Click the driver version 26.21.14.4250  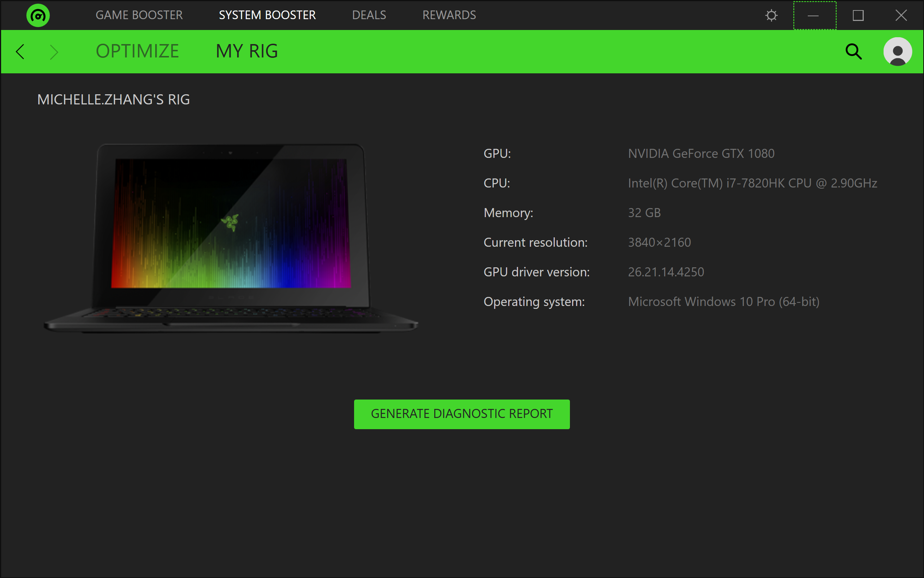[x=666, y=272]
